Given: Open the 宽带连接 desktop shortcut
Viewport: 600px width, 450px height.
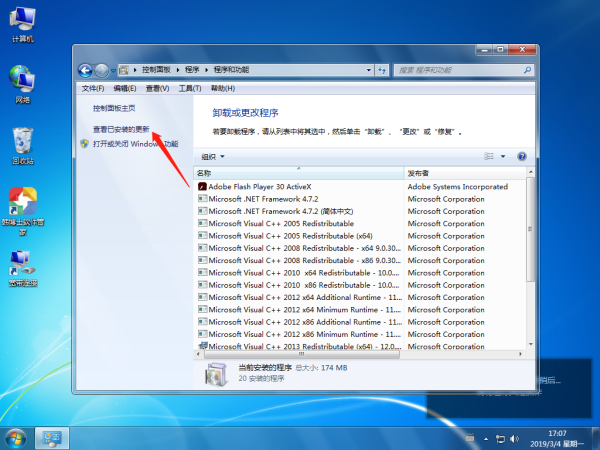Looking at the screenshot, I should tap(23, 268).
